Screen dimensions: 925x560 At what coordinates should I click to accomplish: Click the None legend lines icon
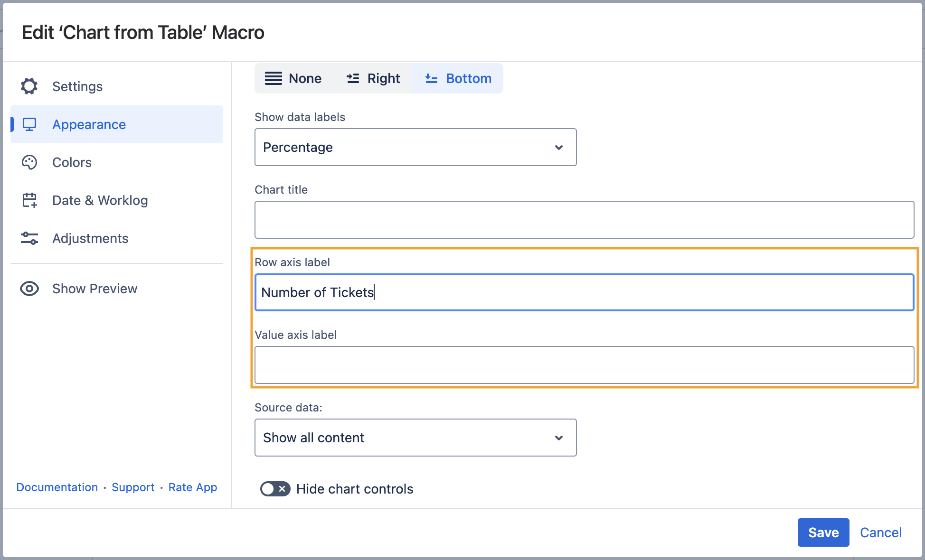[273, 78]
